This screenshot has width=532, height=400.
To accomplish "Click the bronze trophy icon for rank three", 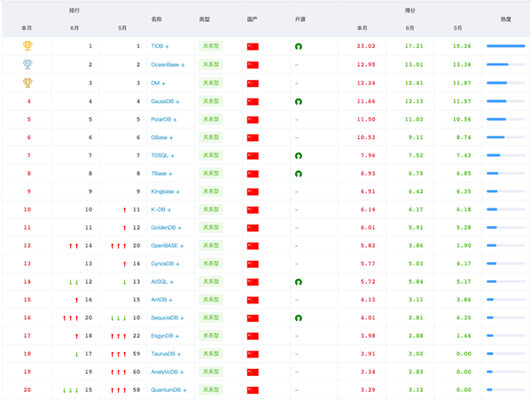I will click(x=27, y=82).
